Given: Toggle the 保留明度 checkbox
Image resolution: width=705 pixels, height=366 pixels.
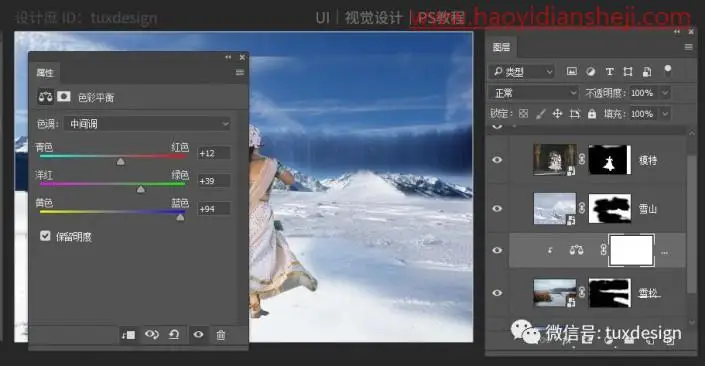Looking at the screenshot, I should point(45,236).
